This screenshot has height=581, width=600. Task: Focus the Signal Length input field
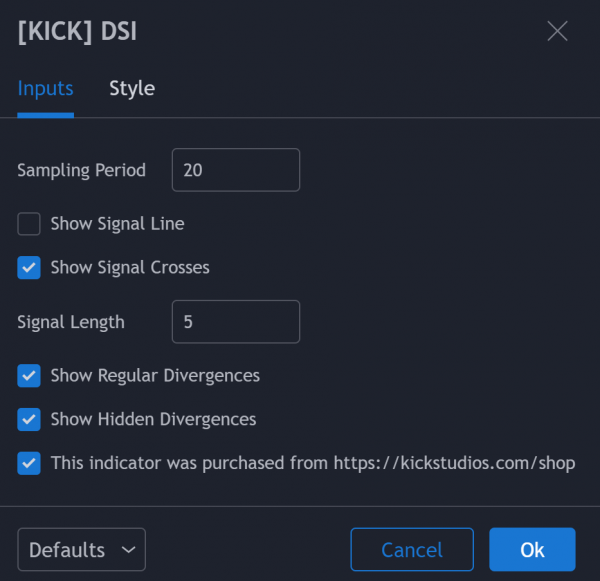coord(236,322)
